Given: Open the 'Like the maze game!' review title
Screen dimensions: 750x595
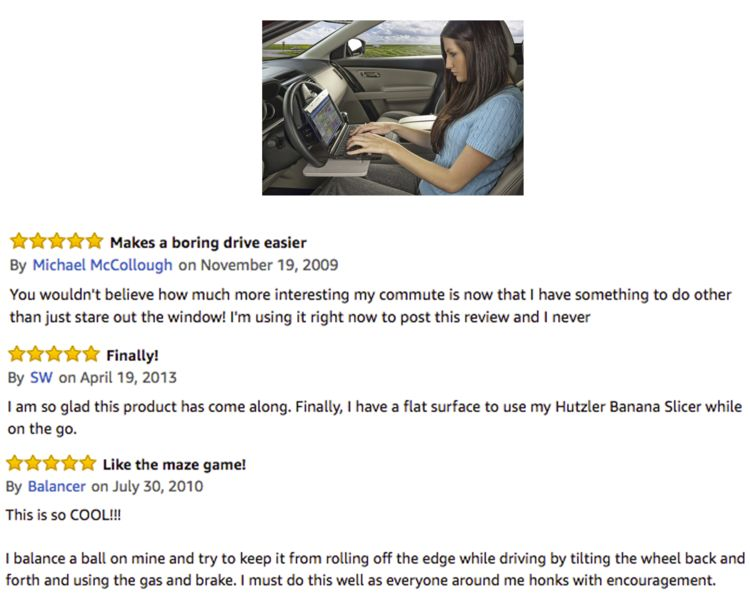Looking at the screenshot, I should point(174,464).
